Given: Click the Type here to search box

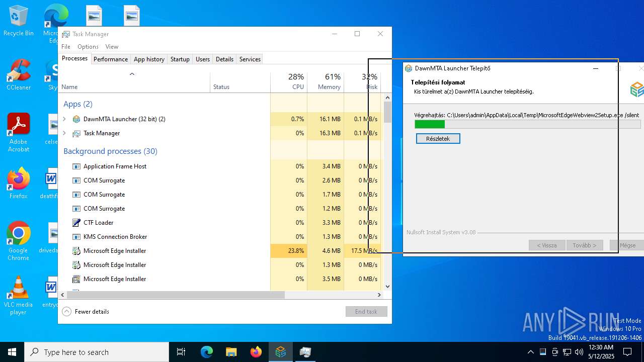Looking at the screenshot, I should pos(97,352).
